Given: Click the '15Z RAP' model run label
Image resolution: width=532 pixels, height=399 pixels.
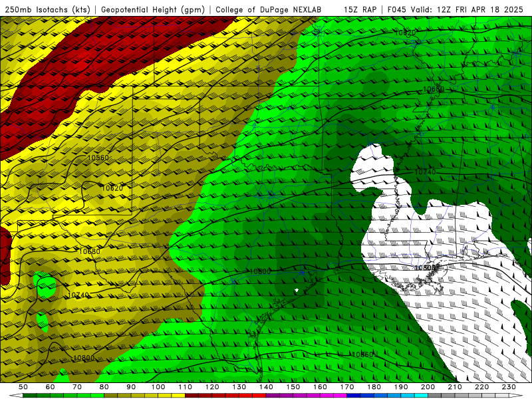Looking at the screenshot, I should click(x=360, y=10).
